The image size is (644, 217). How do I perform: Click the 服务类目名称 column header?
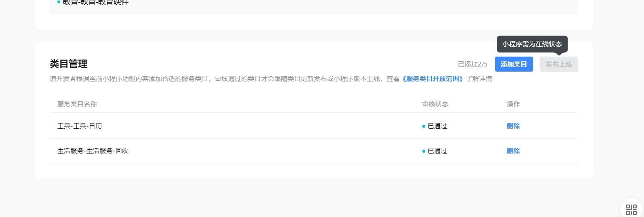click(77, 104)
